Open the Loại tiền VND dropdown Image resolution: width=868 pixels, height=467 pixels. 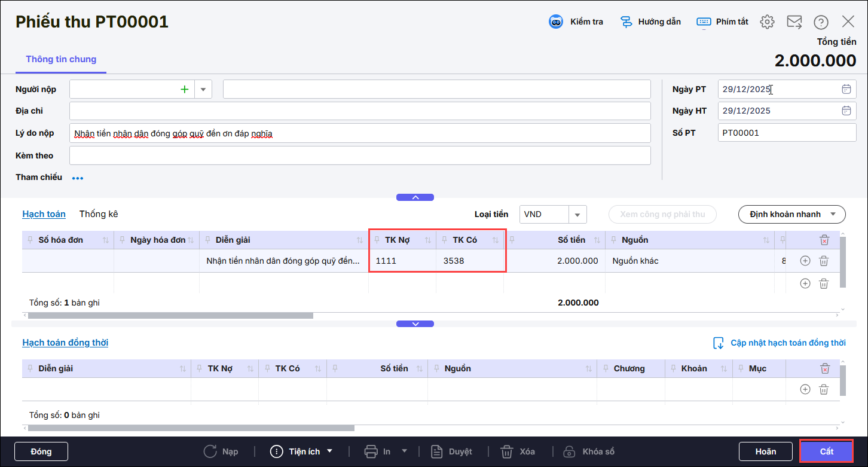point(577,214)
